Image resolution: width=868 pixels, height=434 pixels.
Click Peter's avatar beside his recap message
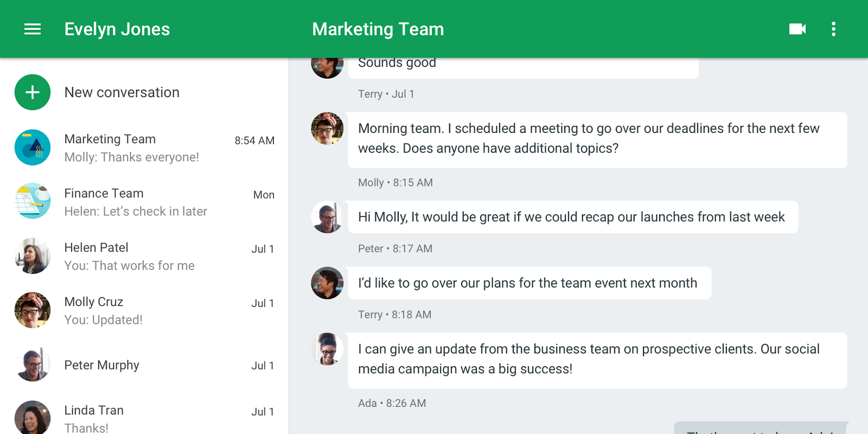(327, 217)
